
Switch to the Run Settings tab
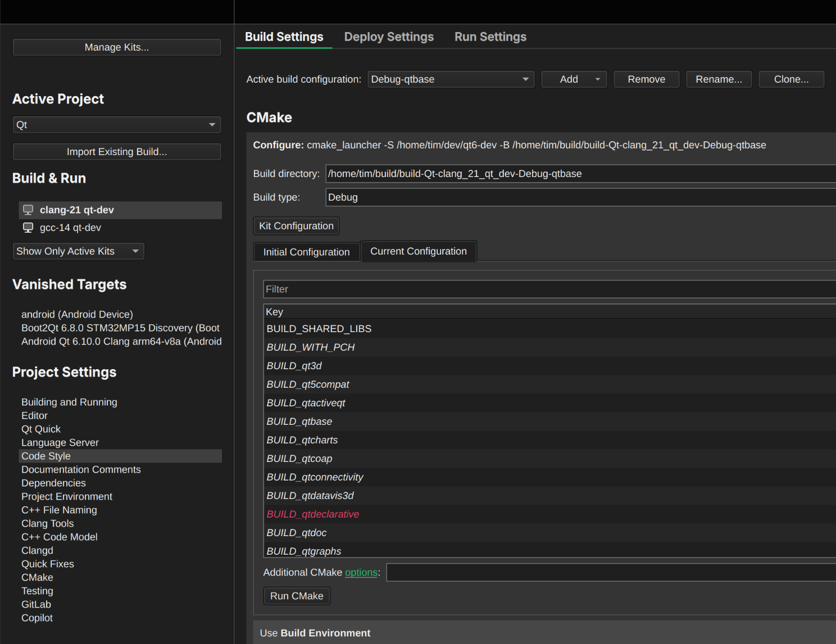(x=490, y=37)
